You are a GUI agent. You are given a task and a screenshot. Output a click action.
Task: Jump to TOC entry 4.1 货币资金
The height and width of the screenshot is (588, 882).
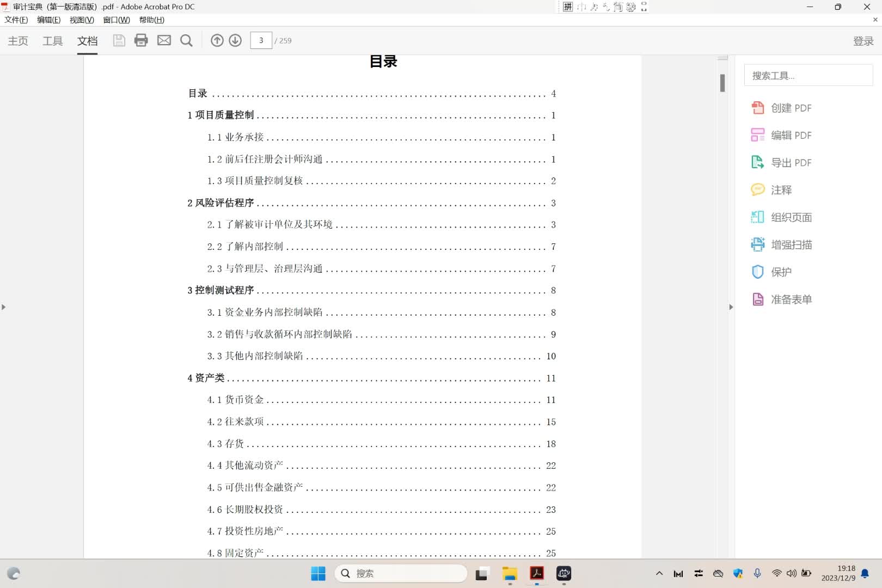[x=381, y=400]
